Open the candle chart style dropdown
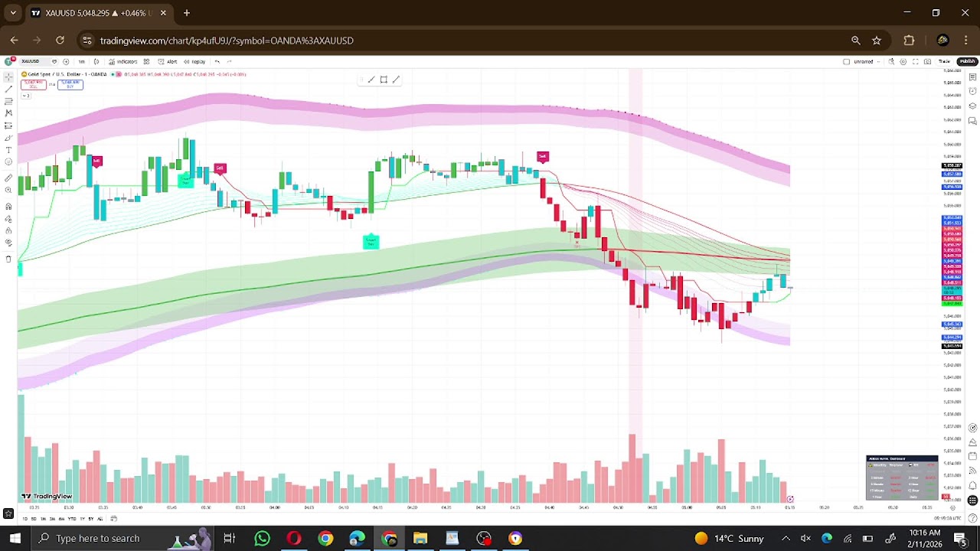980x551 pixels. pyautogui.click(x=96, y=61)
